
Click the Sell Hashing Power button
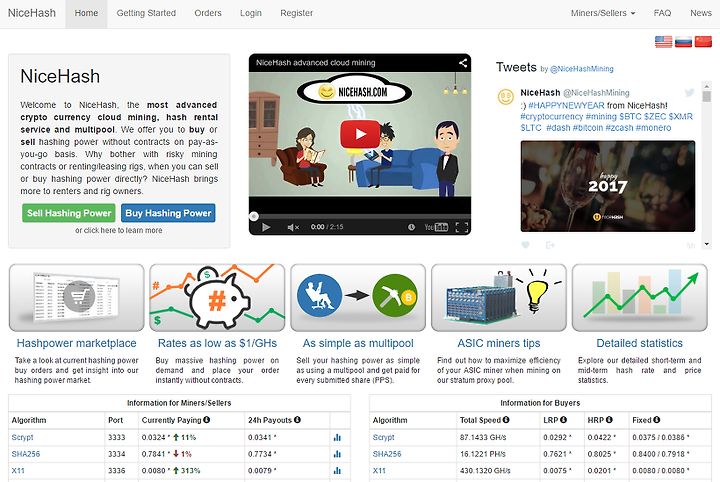point(69,213)
